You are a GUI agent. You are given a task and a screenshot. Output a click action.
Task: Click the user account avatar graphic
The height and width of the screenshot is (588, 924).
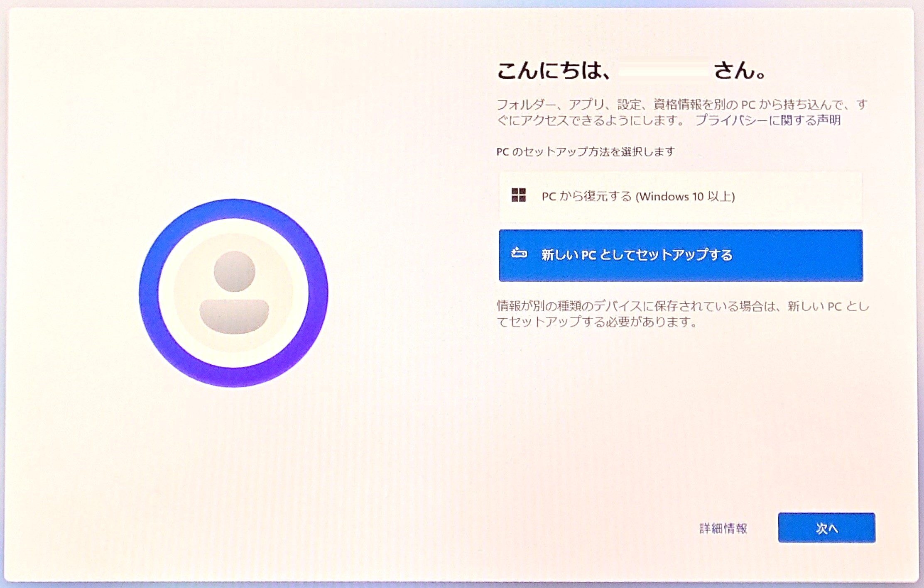click(234, 293)
